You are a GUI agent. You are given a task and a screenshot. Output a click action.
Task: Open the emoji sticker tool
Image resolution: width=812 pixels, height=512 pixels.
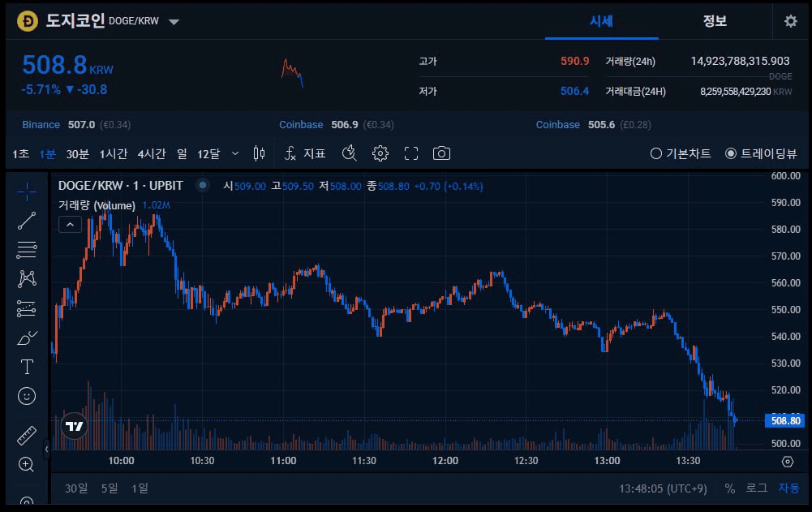click(27, 396)
